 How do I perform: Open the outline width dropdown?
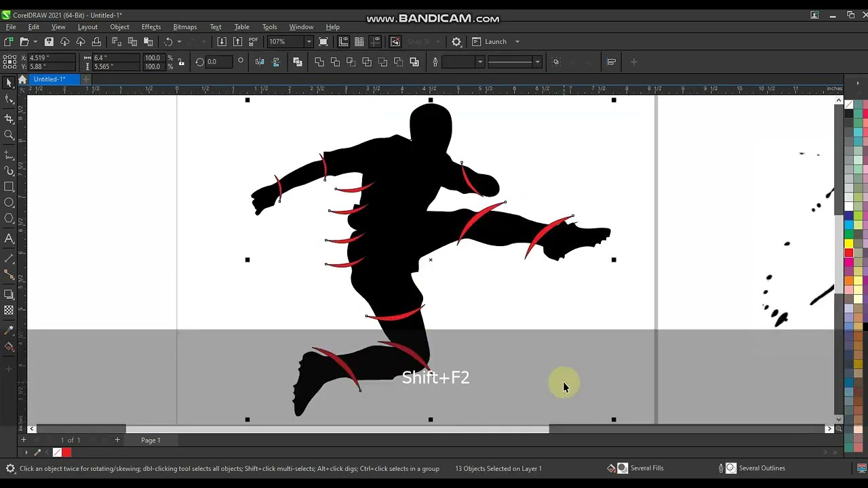(x=480, y=62)
